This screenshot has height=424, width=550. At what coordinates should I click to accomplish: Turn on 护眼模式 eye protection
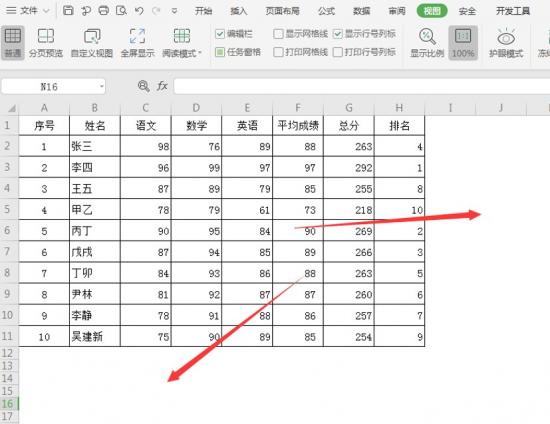(506, 42)
